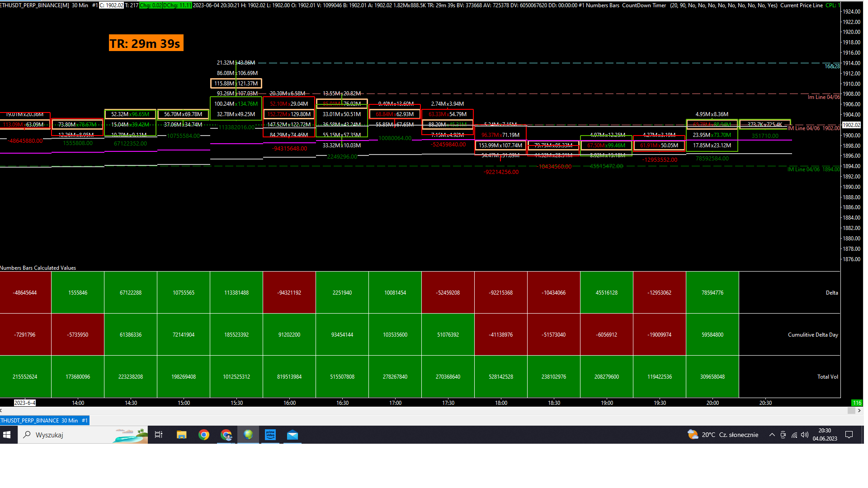Click the volume speaker tray icon

click(805, 435)
